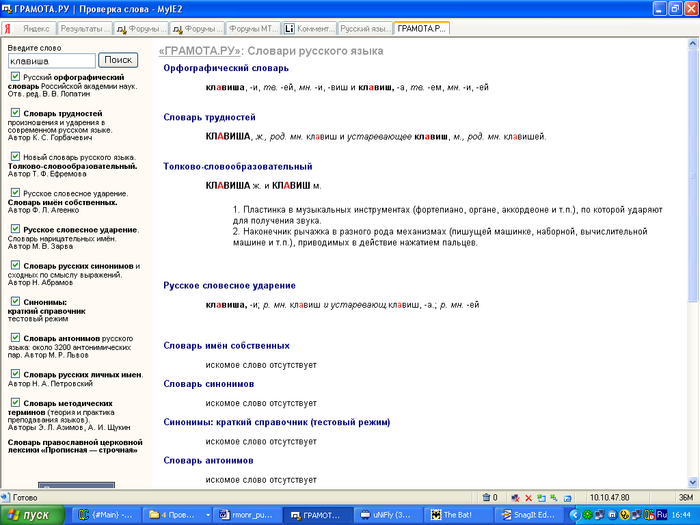Switch to The Bat! taskbar button

(459, 515)
